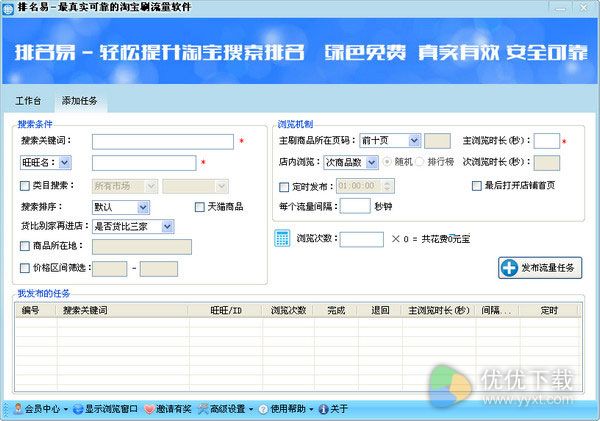
Task: Switch to the 工作台 tab
Action: pyautogui.click(x=28, y=101)
